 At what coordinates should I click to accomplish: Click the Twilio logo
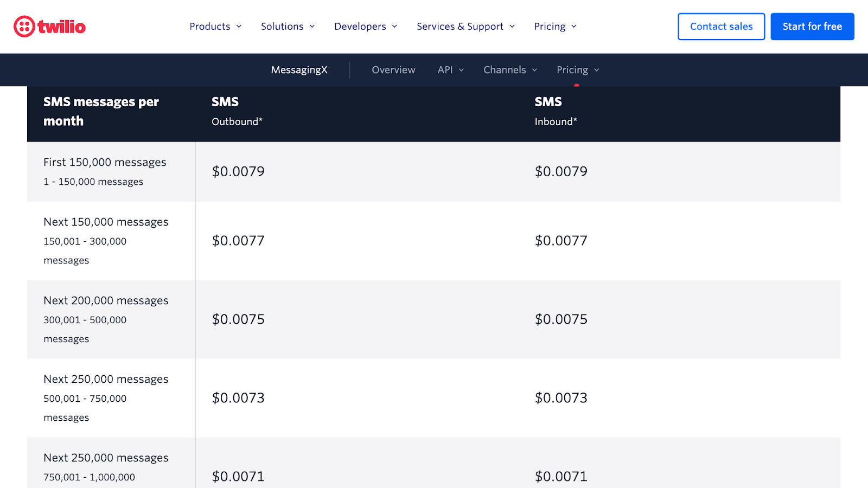coord(49,27)
